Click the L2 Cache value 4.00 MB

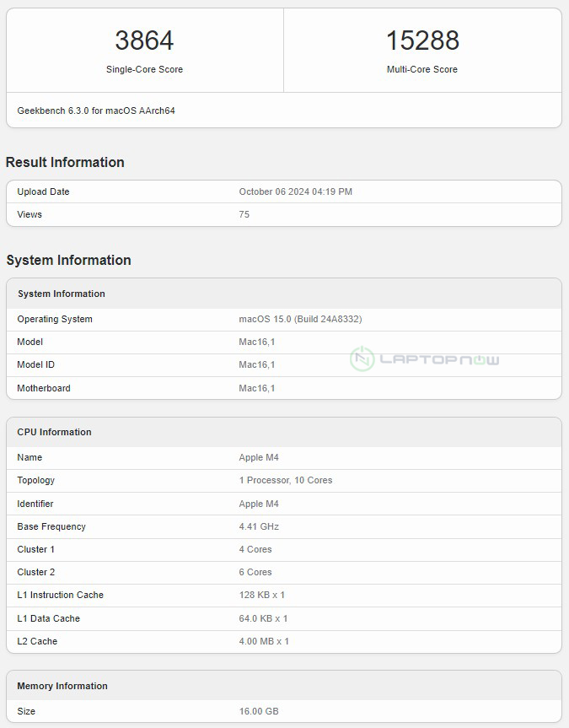264,641
